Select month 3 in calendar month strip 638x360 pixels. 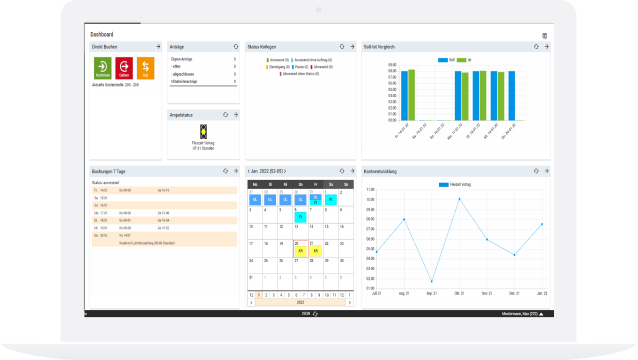(274, 295)
